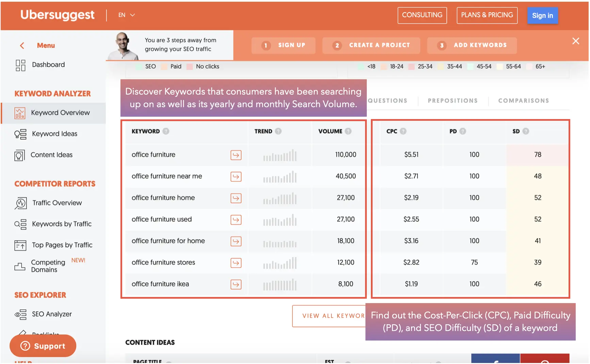Switch to the COMPARISONS tab
Image resolution: width=590 pixels, height=364 pixels.
(x=523, y=101)
